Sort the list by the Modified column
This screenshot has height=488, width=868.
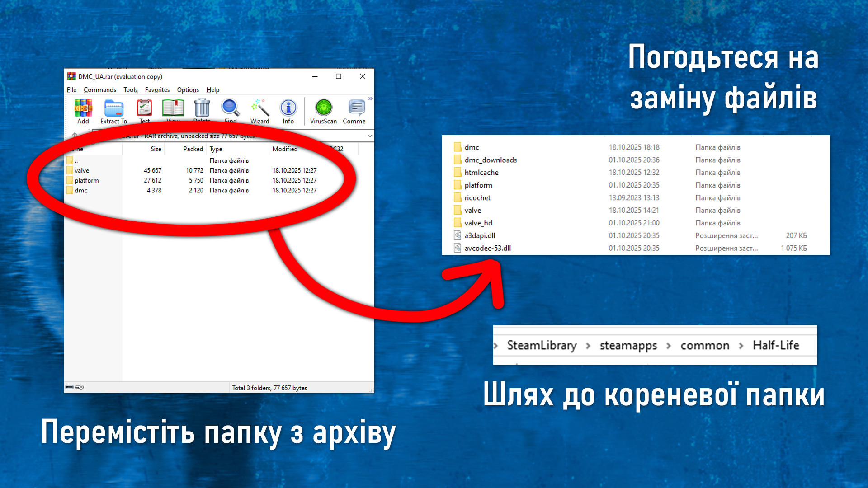[x=285, y=149]
